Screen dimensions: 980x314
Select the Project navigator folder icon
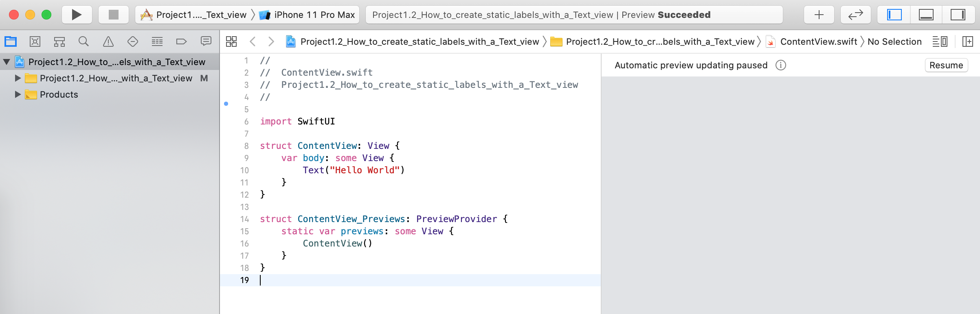(x=11, y=41)
